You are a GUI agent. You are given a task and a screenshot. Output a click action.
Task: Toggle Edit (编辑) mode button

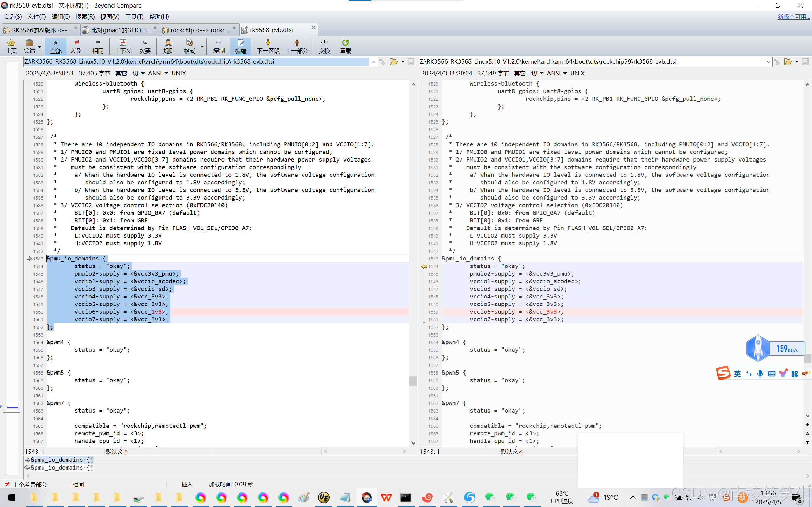240,46
